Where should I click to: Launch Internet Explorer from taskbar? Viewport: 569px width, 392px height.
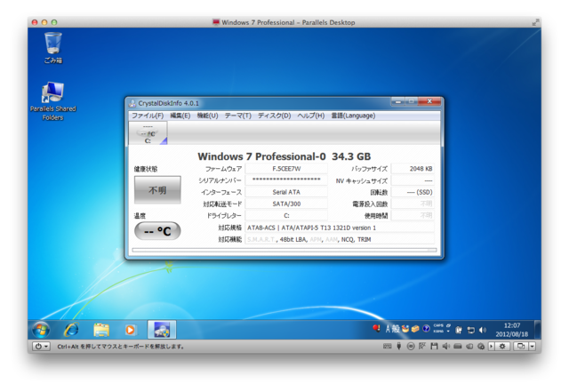pyautogui.click(x=71, y=330)
